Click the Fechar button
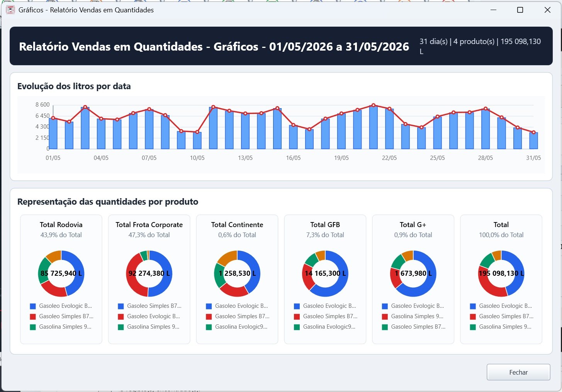This screenshot has height=392, width=562. click(518, 372)
